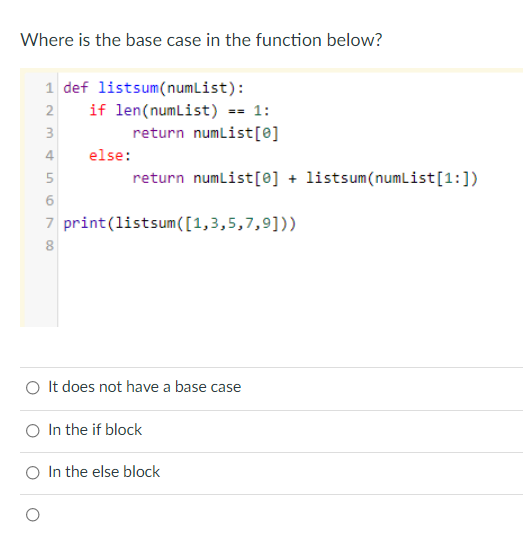Click line number 4 in the gutter

[50, 155]
